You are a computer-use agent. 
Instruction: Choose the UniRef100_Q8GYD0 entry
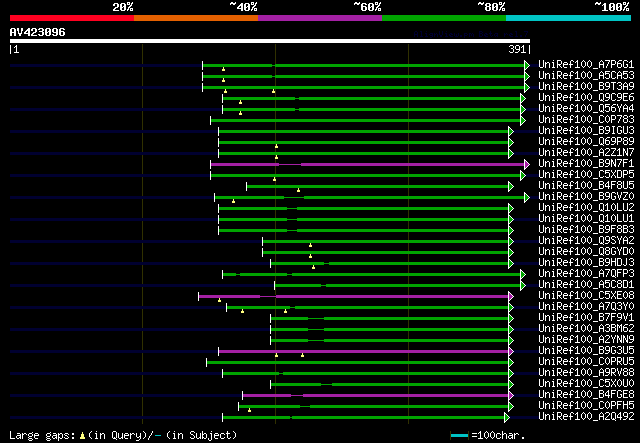(586, 252)
